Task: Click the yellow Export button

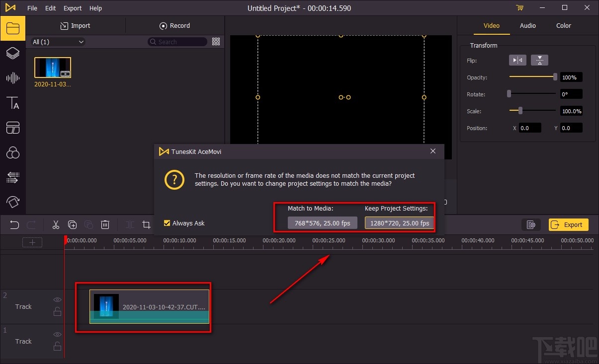Action: tap(569, 224)
